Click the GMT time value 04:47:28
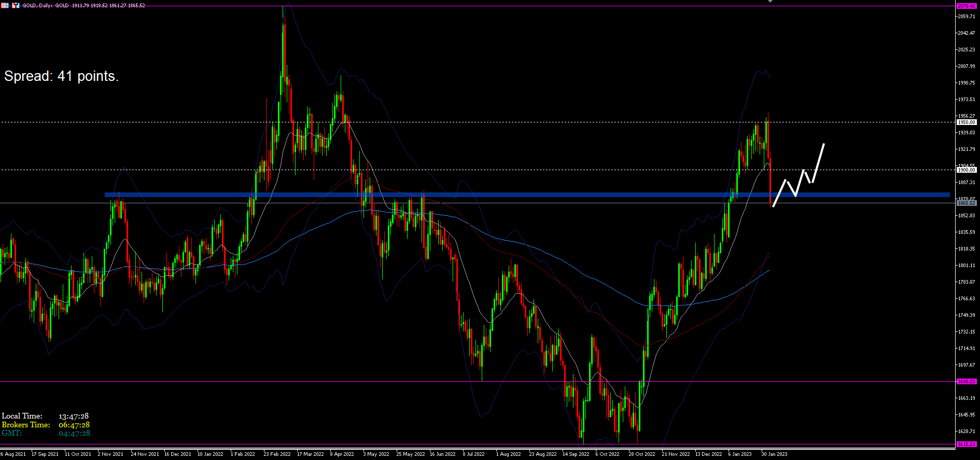980x460 pixels. [74, 433]
